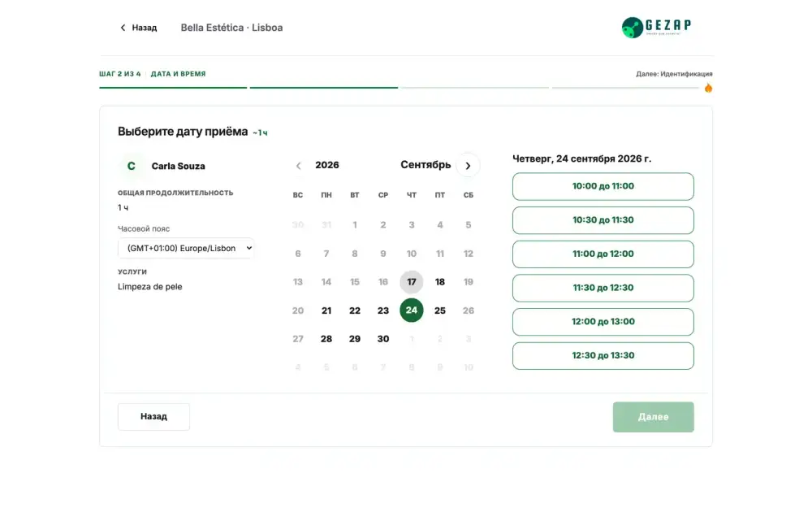Screen dimensions: 812x508
Task: Click the Далее button
Action: 653,417
